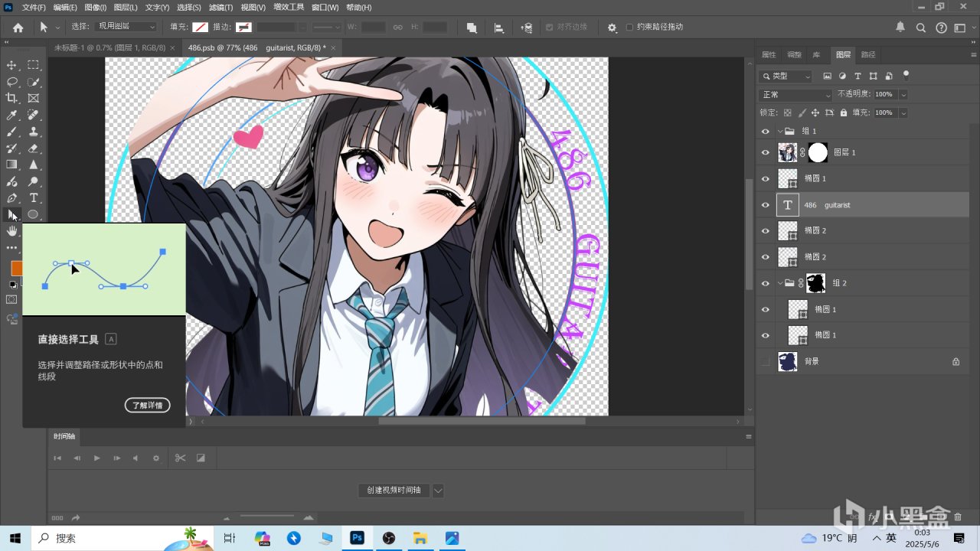Open the 滤镜 menu
This screenshot has height=551, width=980.
221,7
